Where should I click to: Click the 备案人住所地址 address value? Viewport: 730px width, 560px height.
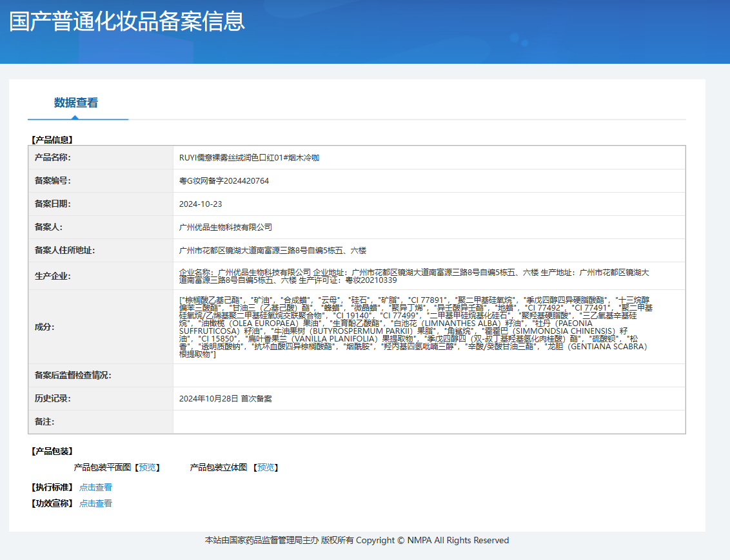(x=273, y=251)
